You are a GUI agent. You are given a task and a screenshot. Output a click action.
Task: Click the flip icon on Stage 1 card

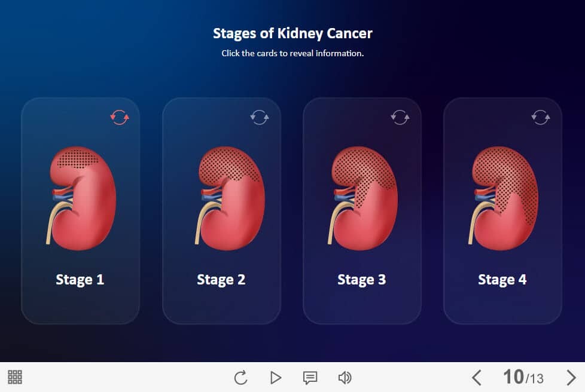click(120, 117)
